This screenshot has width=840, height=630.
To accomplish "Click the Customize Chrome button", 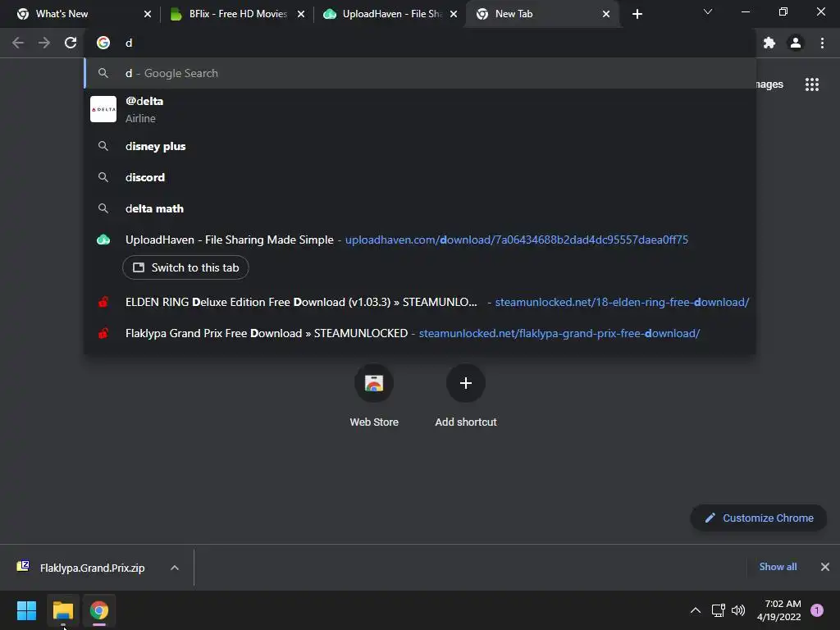I will [x=759, y=518].
